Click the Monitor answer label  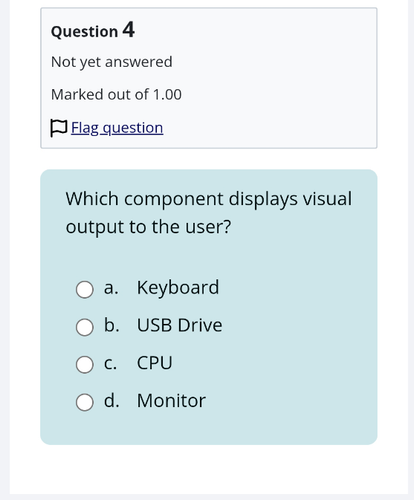(x=171, y=401)
